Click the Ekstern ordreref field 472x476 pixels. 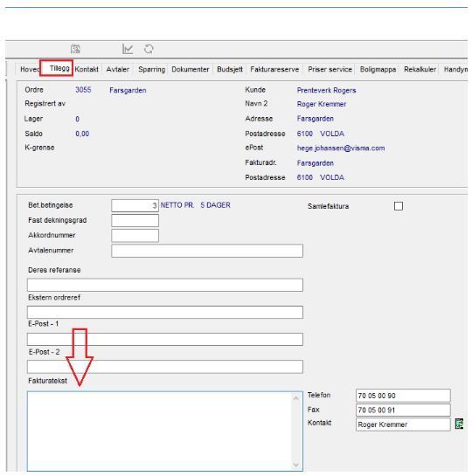point(165,313)
